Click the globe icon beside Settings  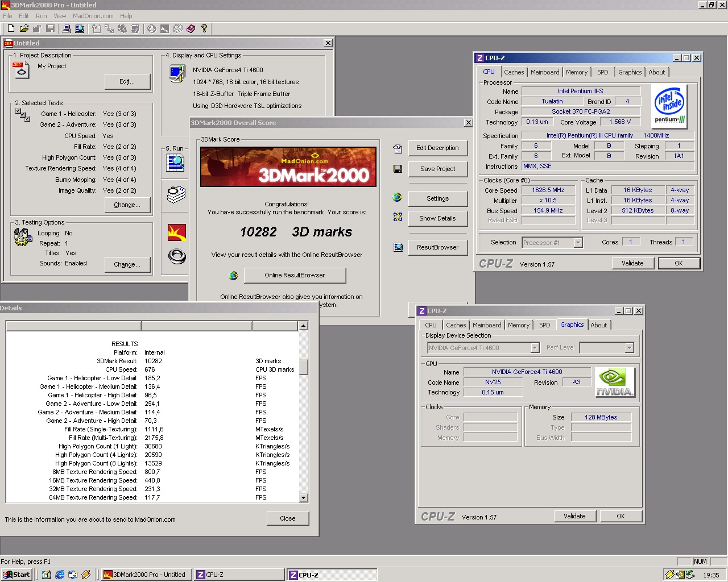397,197
